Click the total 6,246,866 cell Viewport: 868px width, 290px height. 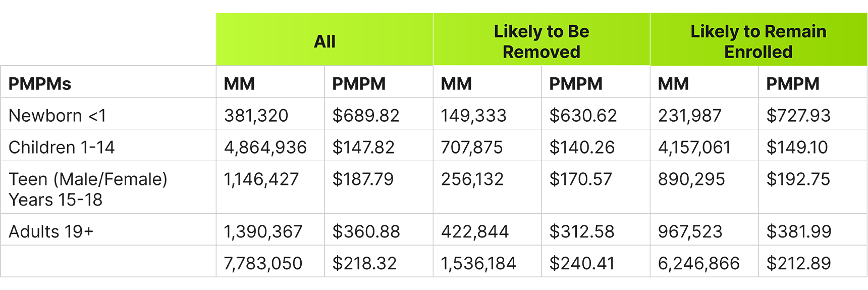tap(704, 261)
